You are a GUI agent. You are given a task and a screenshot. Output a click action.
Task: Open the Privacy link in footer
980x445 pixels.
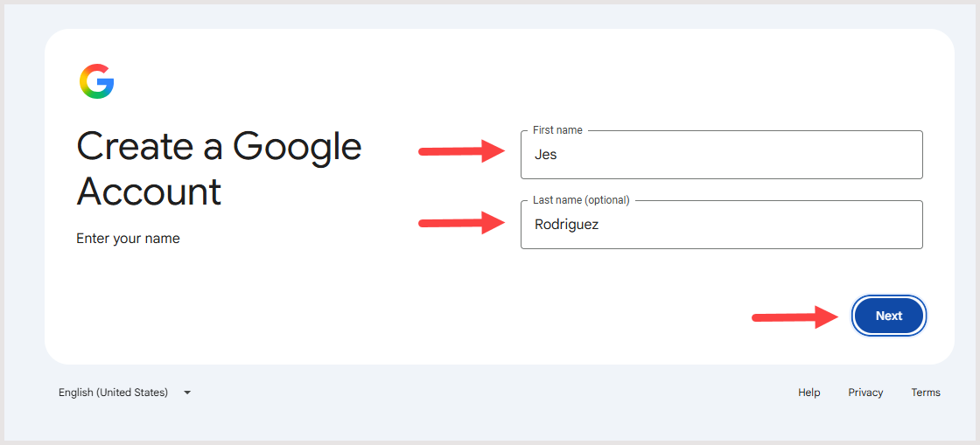(x=865, y=393)
